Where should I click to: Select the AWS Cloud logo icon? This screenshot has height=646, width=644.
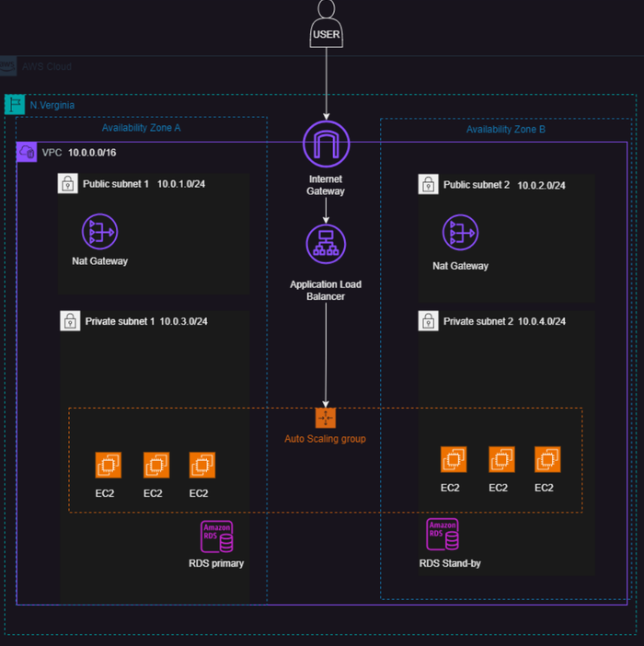pyautogui.click(x=7, y=66)
